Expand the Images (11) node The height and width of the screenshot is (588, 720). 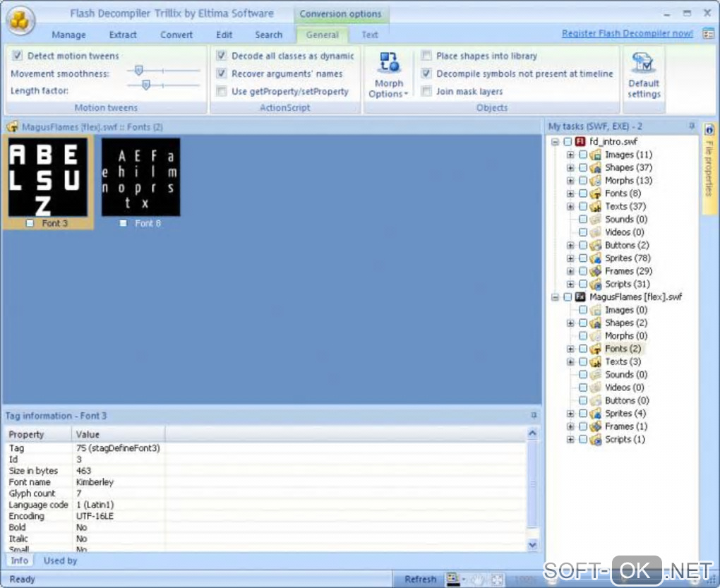[x=570, y=155]
